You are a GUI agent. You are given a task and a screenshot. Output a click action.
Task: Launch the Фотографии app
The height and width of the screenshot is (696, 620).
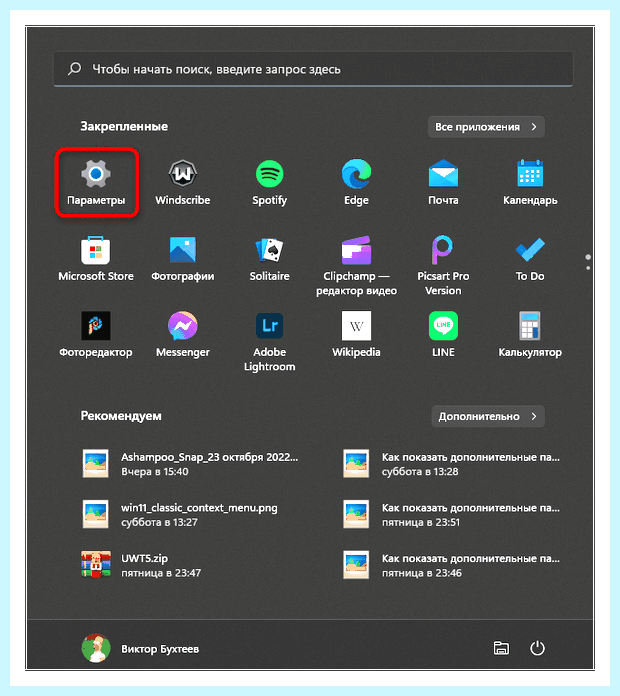(183, 259)
